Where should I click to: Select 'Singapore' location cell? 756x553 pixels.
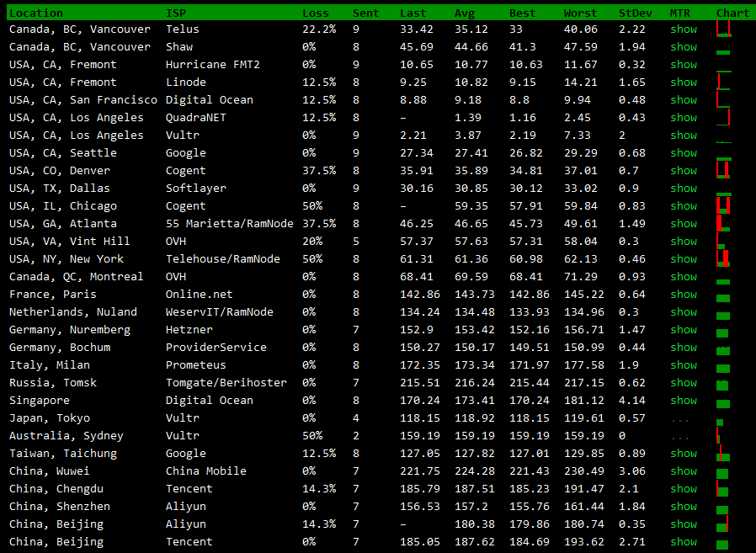tap(40, 401)
